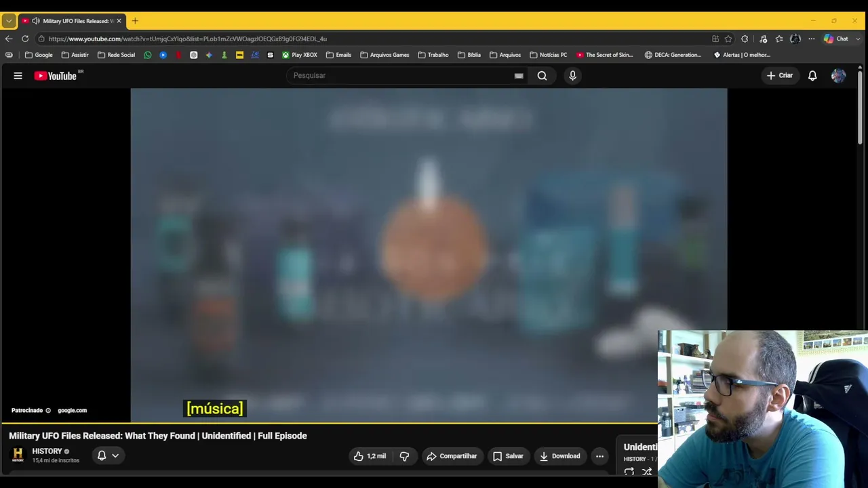Open the WhatsApp bookmark icon
Viewport: 868px width, 488px height.
148,55
